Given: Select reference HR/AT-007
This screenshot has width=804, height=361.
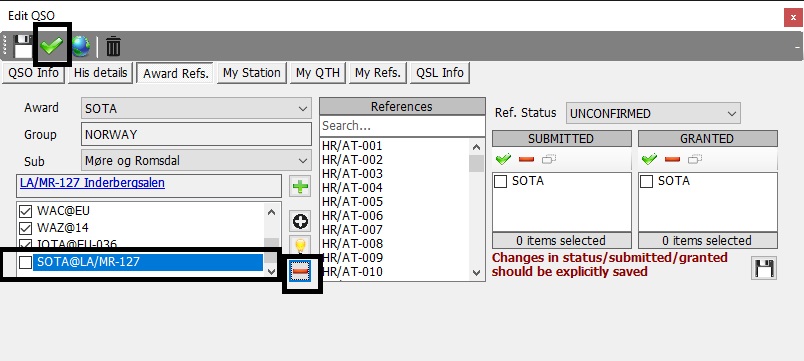Looking at the screenshot, I should [352, 229].
